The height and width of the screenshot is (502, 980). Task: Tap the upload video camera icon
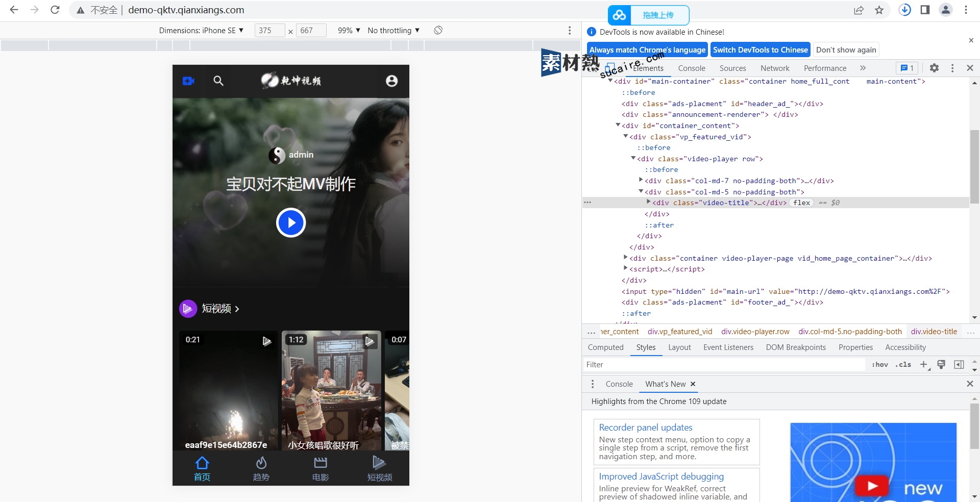click(188, 81)
